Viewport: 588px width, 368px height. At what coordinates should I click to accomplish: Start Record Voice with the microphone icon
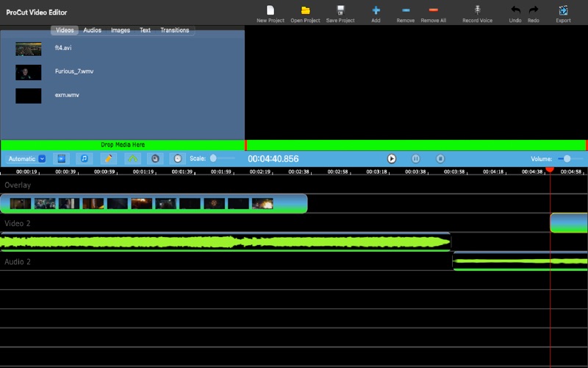click(477, 10)
